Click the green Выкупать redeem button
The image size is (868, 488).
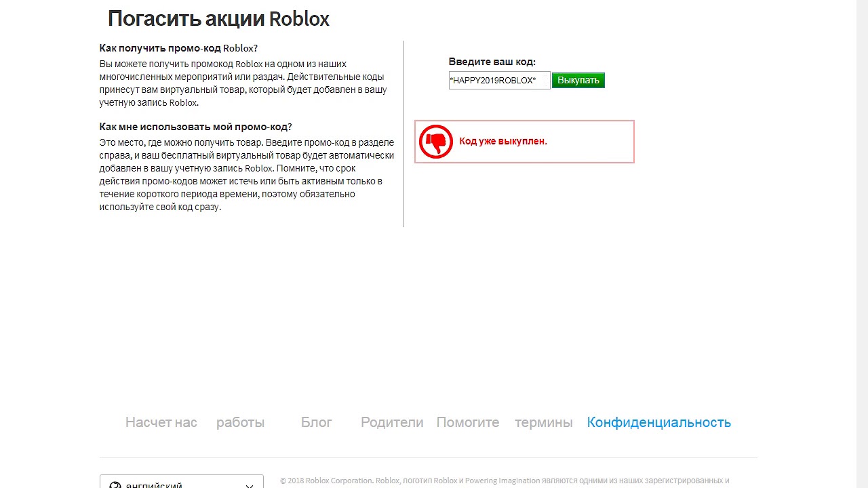(x=578, y=81)
